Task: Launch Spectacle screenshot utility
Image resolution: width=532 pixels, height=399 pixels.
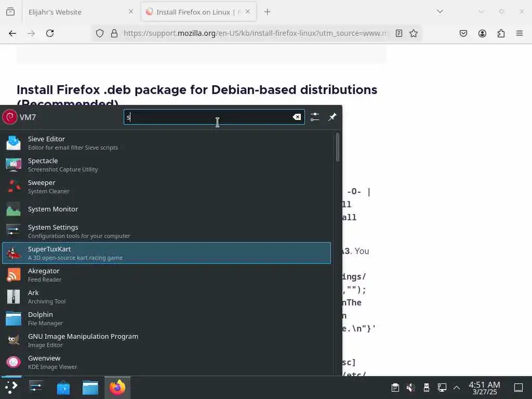Action: [166, 165]
